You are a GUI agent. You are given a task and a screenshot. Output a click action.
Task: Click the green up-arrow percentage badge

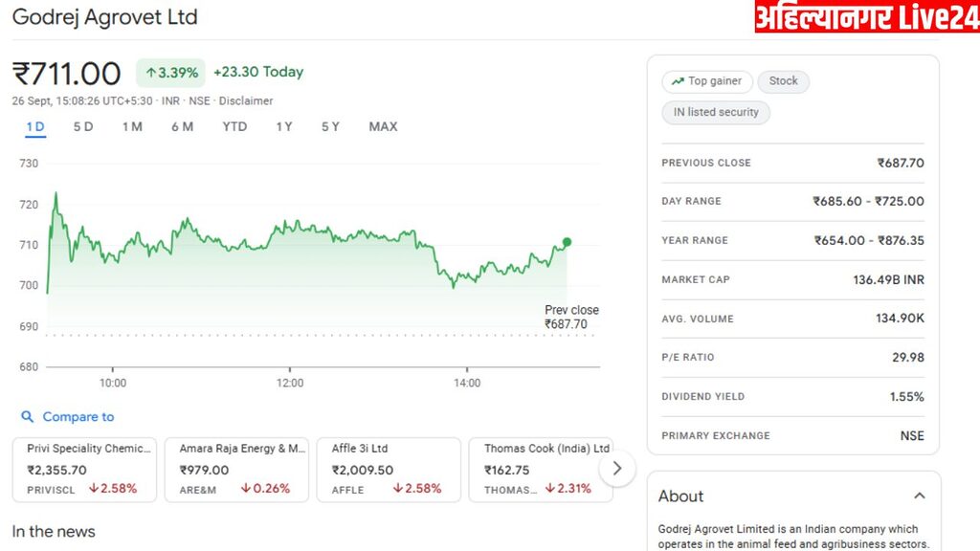tap(171, 73)
